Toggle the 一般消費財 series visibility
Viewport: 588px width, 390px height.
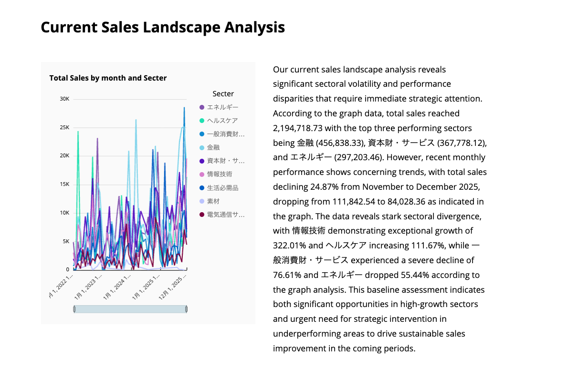tap(224, 134)
